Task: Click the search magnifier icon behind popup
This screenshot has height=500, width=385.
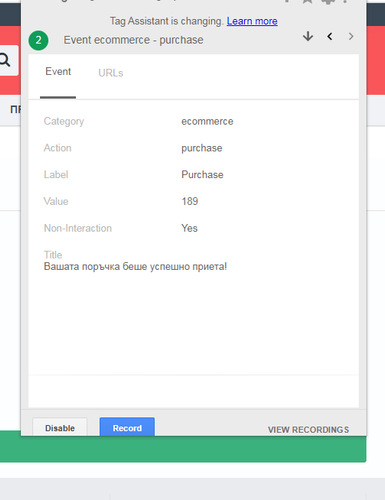Action: [5, 60]
